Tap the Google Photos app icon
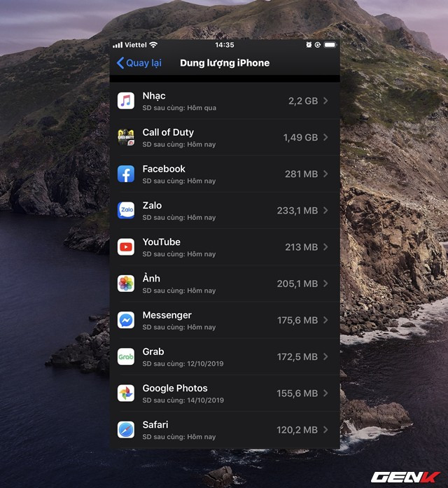The width and height of the screenshot is (448, 488). [126, 393]
